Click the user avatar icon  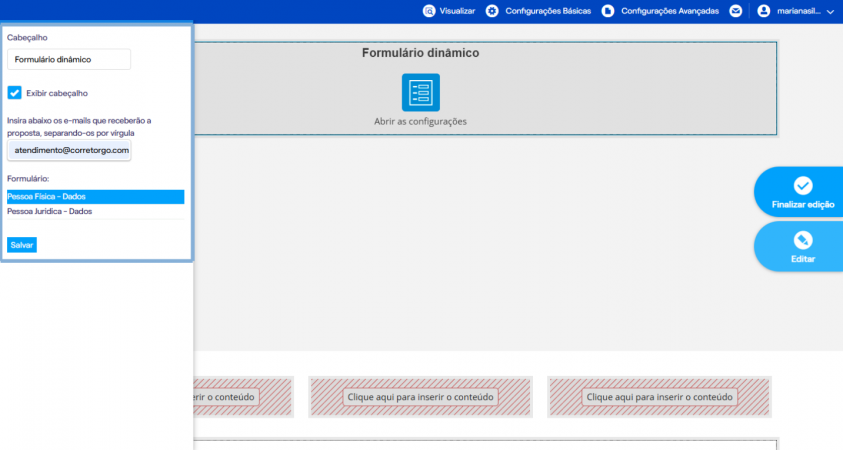763,11
